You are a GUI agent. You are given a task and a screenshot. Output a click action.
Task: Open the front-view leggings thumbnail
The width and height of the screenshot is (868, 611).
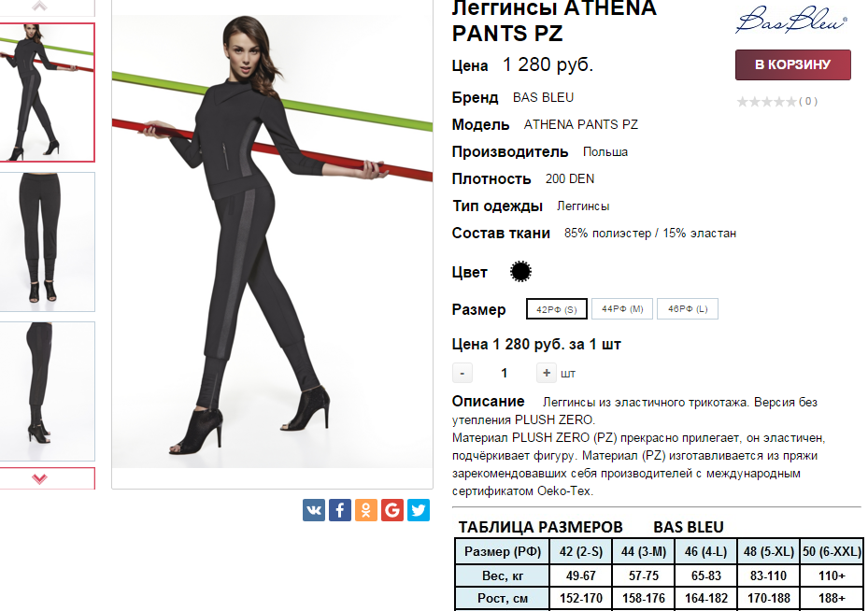tap(47, 242)
